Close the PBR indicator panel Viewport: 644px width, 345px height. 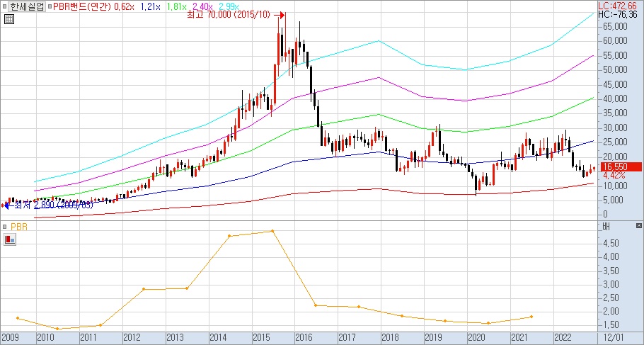[638, 226]
